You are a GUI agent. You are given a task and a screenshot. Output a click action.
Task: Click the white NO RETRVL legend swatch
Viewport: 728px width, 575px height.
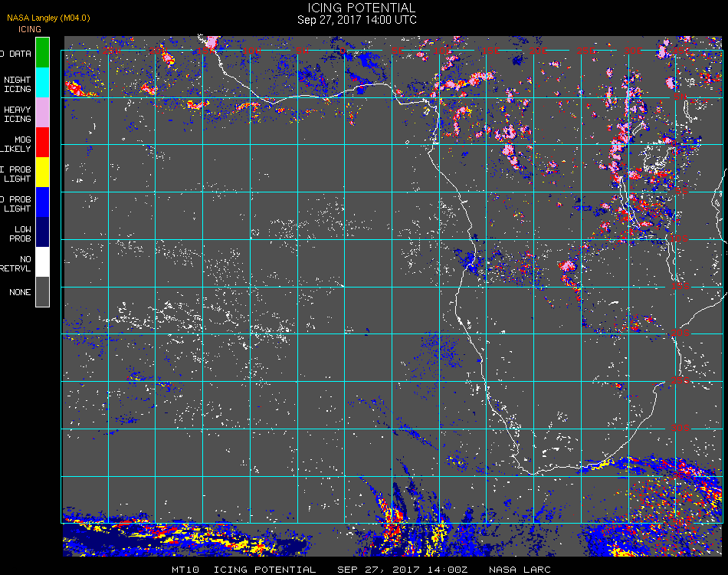tap(42, 262)
